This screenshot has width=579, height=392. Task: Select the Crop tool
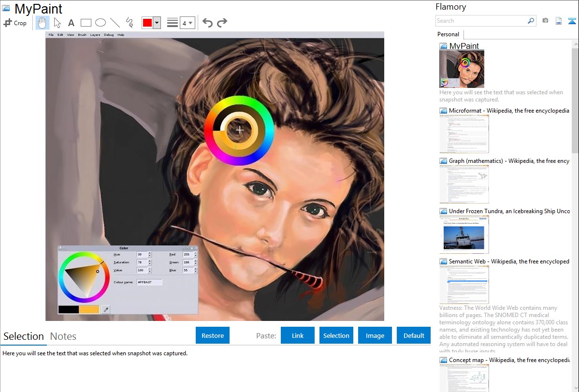click(15, 23)
